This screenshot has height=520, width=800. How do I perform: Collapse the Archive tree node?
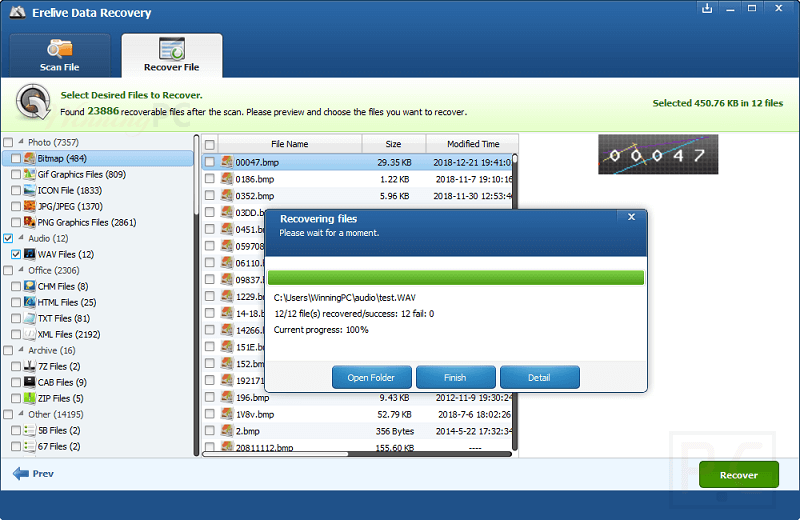(x=21, y=350)
